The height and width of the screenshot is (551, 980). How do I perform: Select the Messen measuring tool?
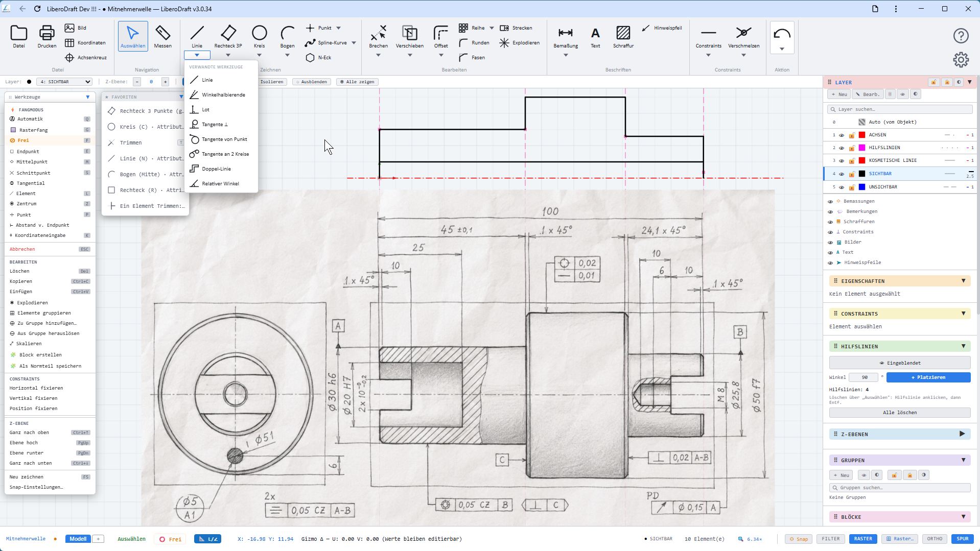[x=162, y=36]
